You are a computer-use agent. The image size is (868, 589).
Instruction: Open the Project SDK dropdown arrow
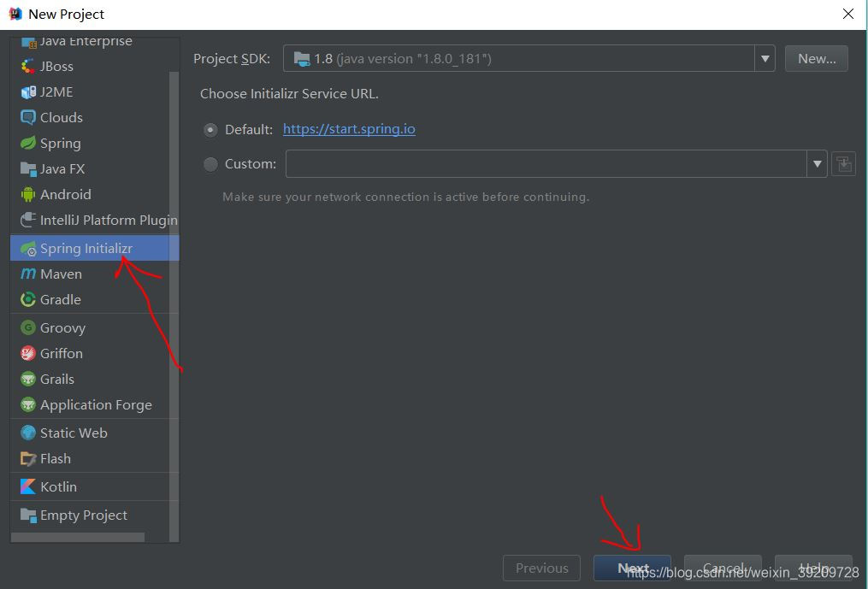[x=765, y=59]
